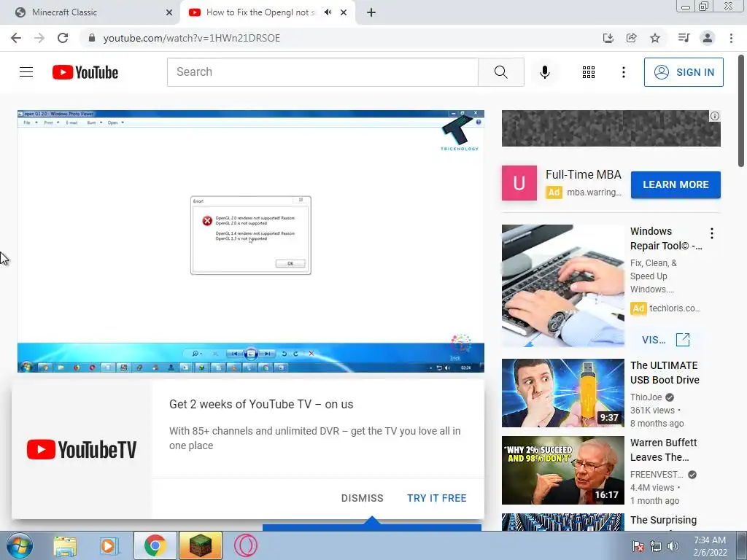
Task: Close the Minecraft Classic tab
Action: coord(169,12)
